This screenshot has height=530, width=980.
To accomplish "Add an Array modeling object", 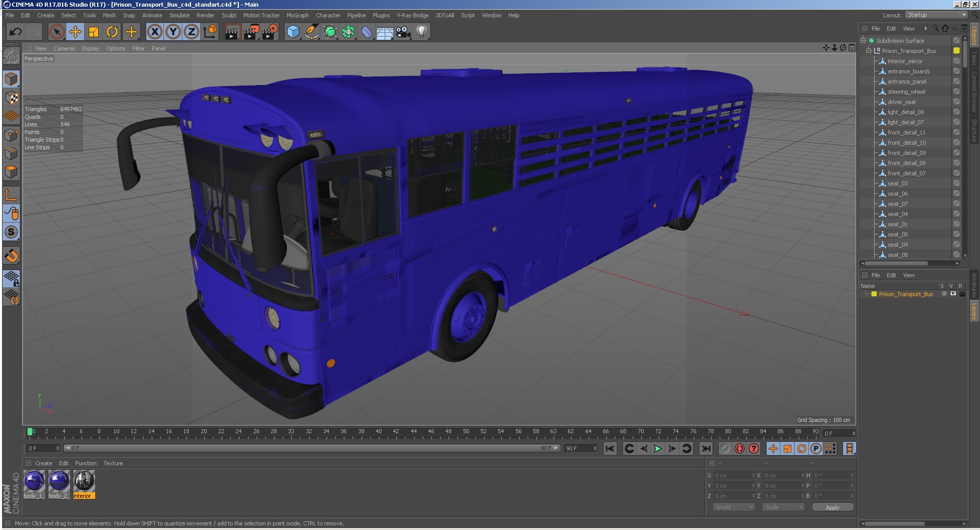I will click(348, 32).
